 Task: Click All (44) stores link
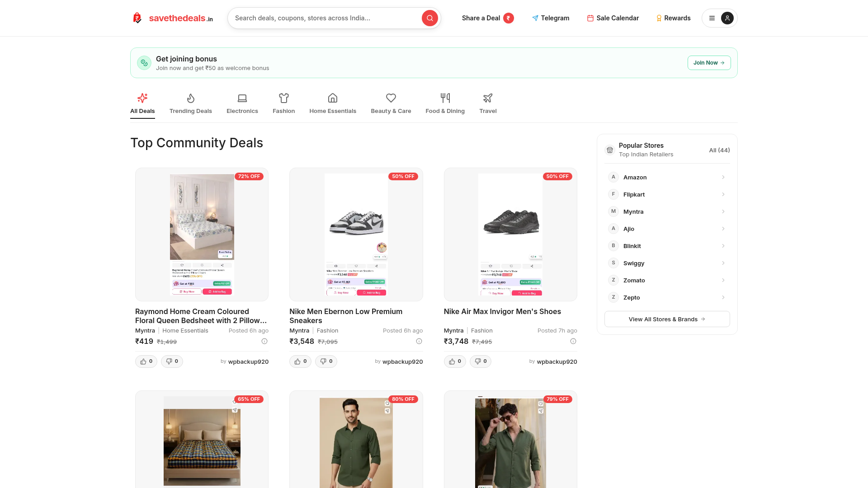(719, 150)
